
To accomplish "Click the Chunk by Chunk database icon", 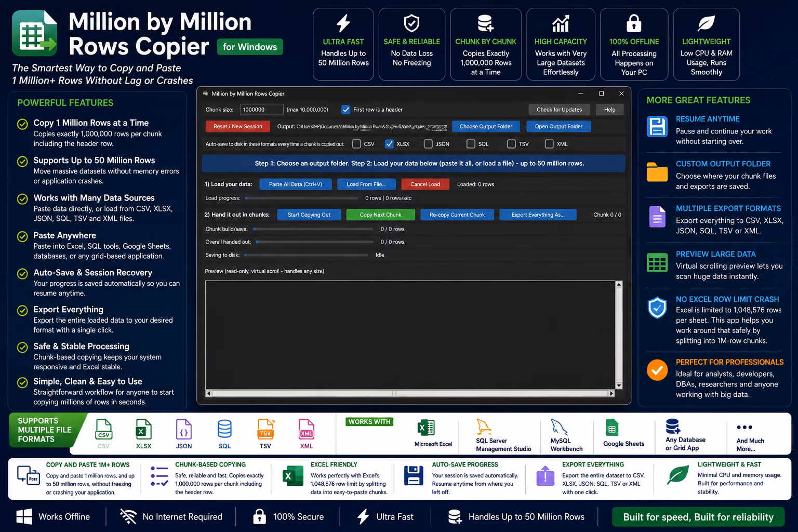I will tap(485, 23).
